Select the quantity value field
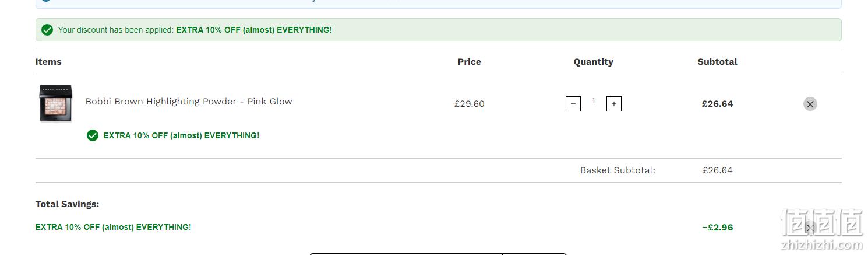 point(593,101)
